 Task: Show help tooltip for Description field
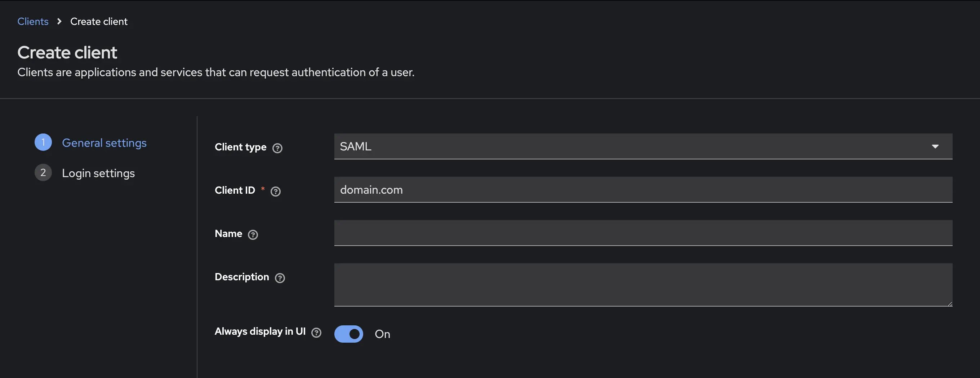280,278
